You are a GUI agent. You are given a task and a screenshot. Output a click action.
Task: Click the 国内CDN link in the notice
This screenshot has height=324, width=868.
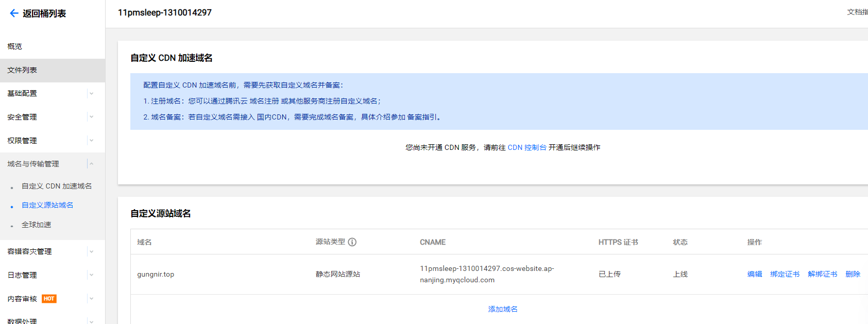pos(272,117)
